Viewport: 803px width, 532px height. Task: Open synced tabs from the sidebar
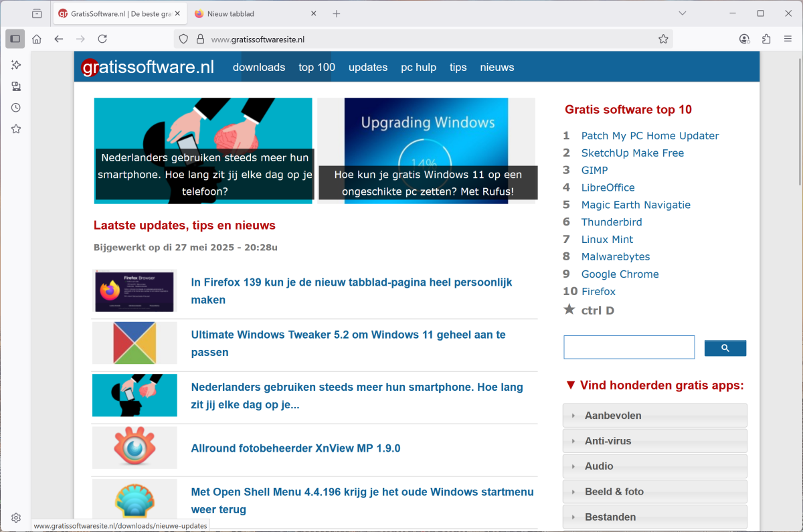pos(16,86)
